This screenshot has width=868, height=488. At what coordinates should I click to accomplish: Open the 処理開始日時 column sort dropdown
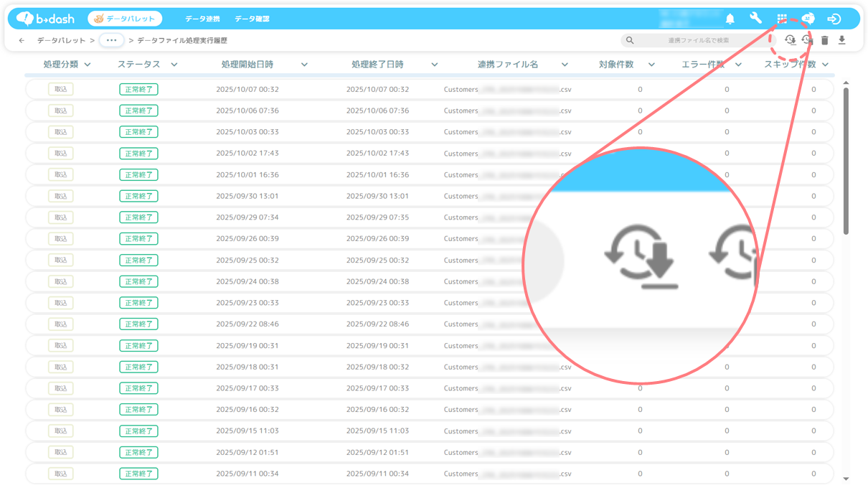(x=304, y=65)
